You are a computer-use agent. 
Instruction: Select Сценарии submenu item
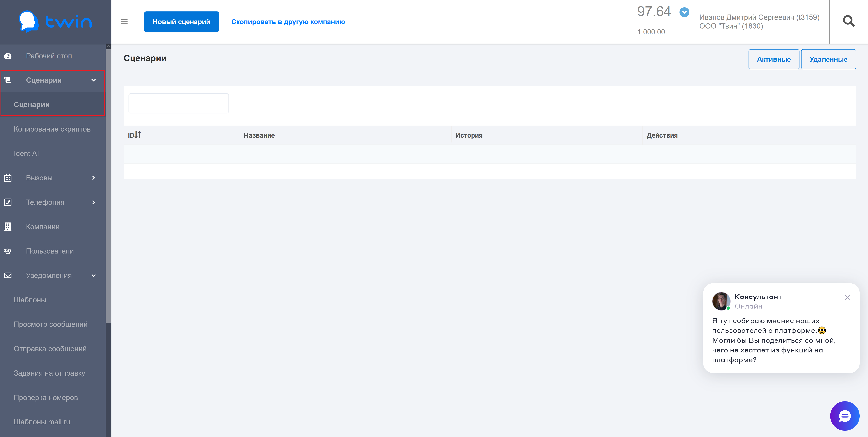click(53, 104)
